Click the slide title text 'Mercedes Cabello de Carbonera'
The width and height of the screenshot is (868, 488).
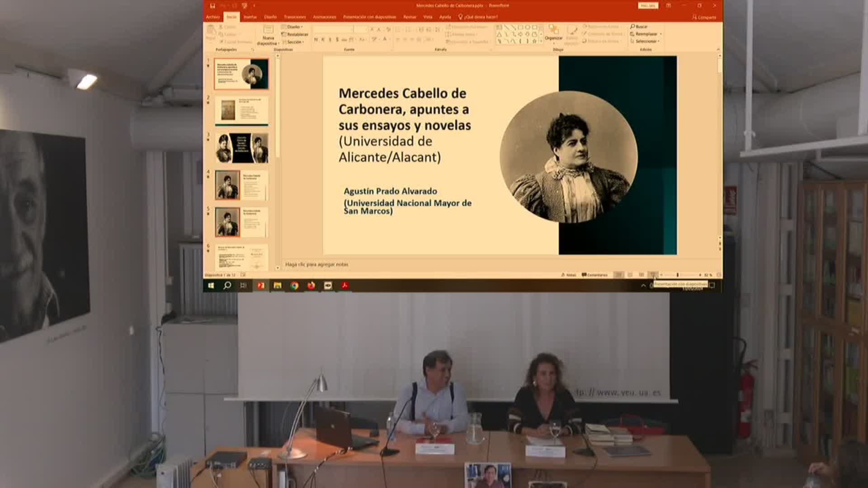click(402, 101)
